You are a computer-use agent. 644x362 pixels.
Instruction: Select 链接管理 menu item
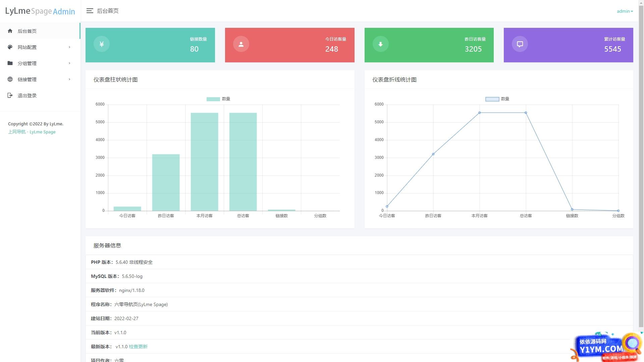[x=40, y=79]
